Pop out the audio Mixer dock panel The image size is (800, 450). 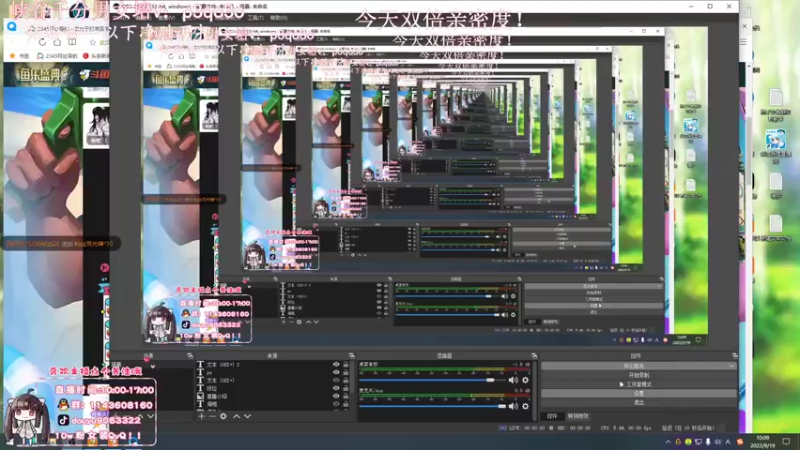pyautogui.click(x=534, y=356)
